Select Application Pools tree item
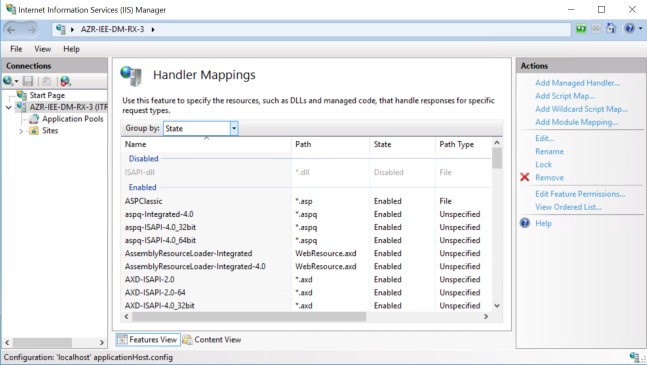 click(73, 119)
